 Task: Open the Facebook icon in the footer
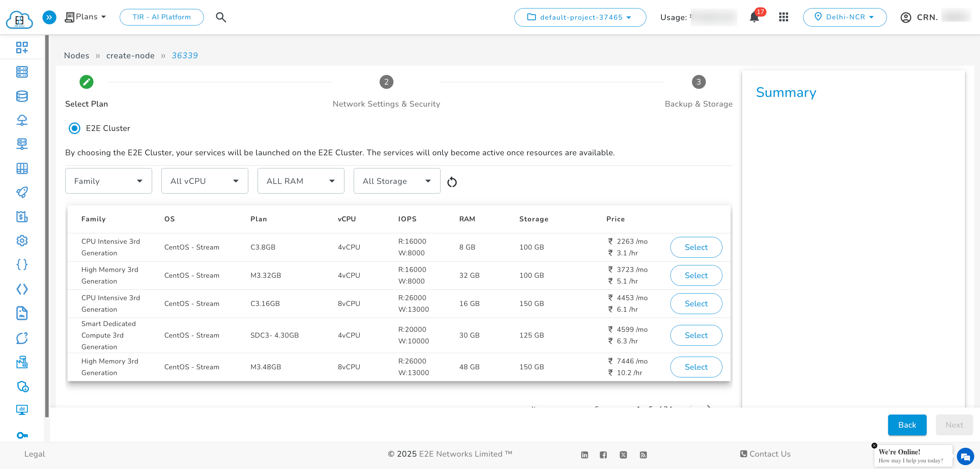tap(604, 455)
